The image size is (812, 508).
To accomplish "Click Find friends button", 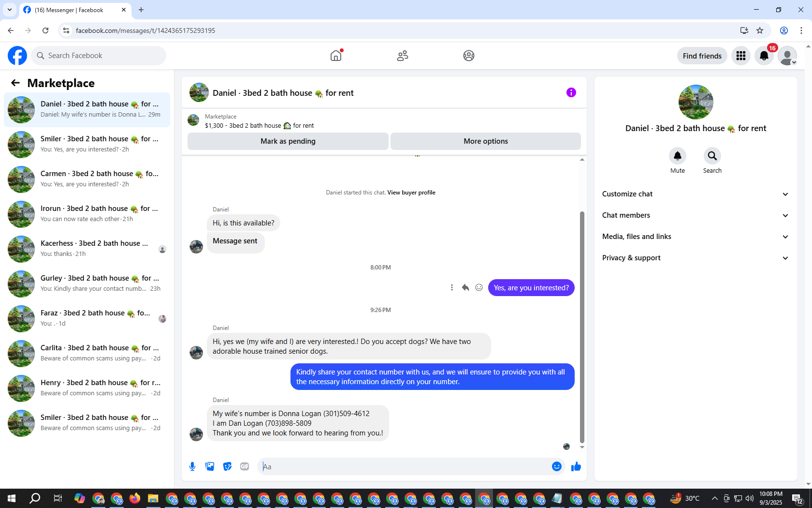I will coord(702,56).
